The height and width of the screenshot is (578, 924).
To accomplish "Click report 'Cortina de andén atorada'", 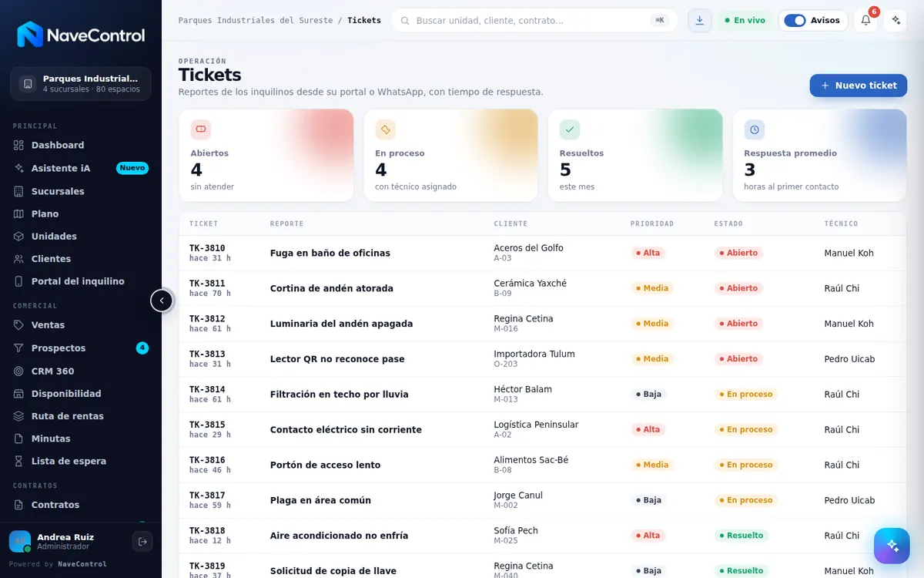I will click(331, 288).
